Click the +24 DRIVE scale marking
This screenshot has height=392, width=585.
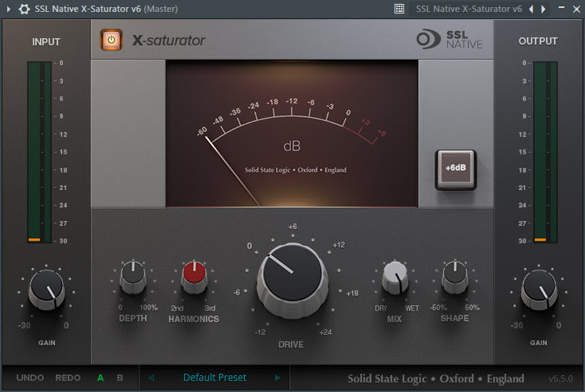[x=325, y=332]
